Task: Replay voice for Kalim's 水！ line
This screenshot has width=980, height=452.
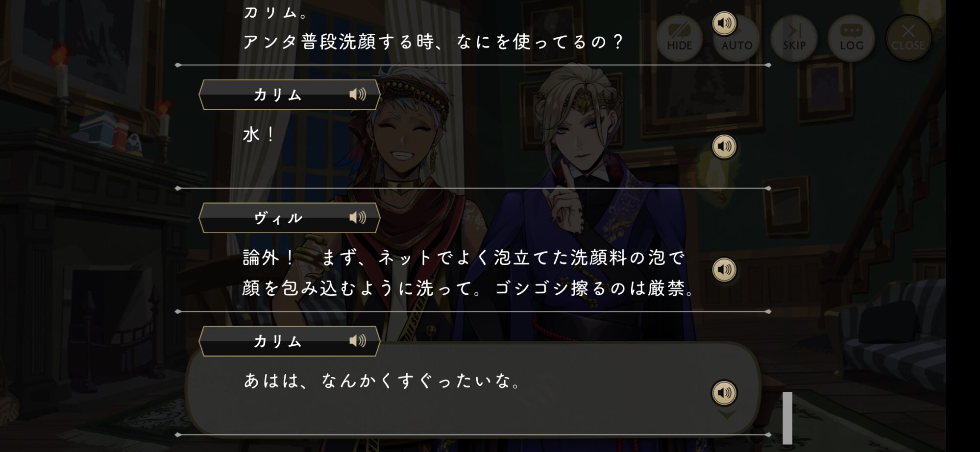Action: point(724,146)
